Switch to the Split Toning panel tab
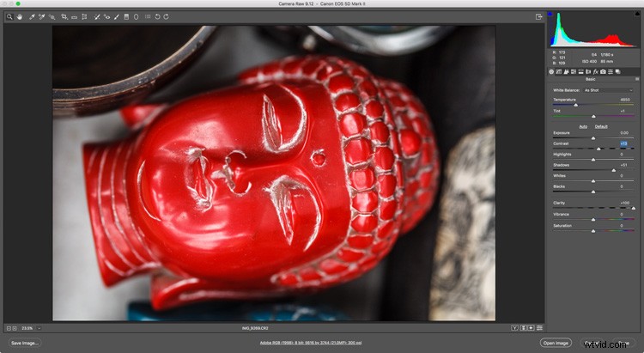The height and width of the screenshot is (353, 644). pyautogui.click(x=580, y=71)
